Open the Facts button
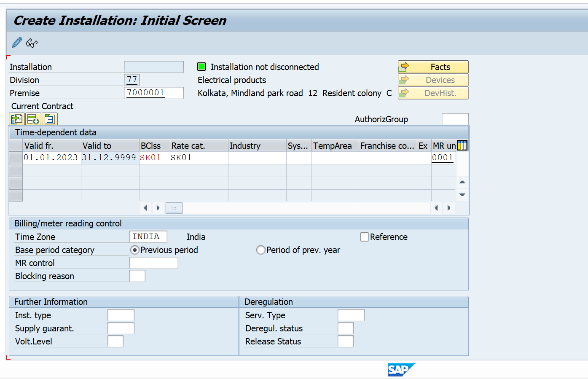The image size is (588, 379). pyautogui.click(x=433, y=67)
